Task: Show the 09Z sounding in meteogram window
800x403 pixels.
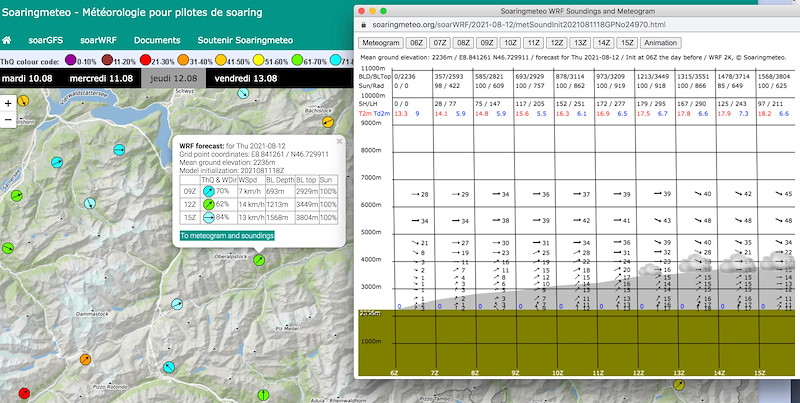Action: point(487,43)
